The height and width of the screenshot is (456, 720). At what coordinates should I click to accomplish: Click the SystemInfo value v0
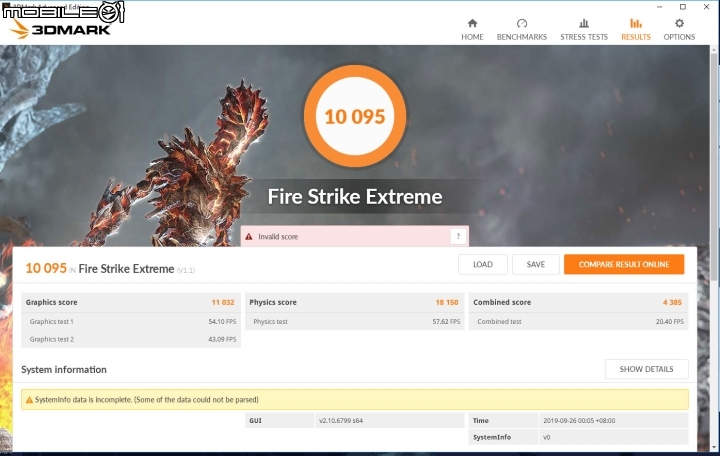click(546, 437)
